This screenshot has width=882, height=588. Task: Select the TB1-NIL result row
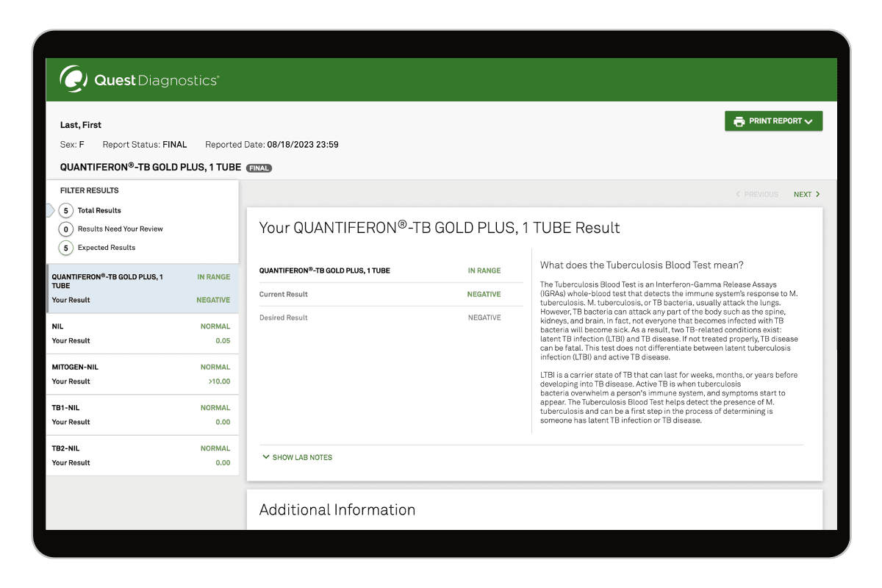point(141,415)
